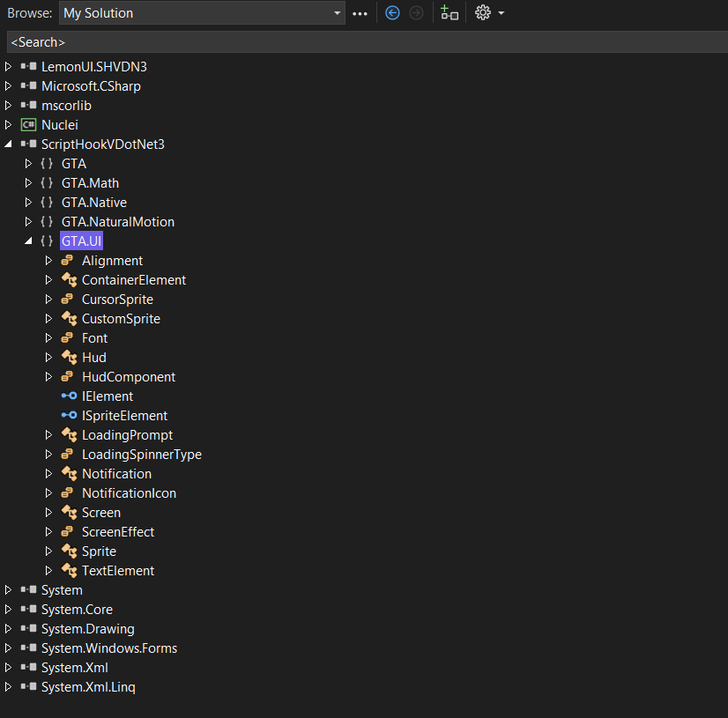Click the ellipsis edit custom component set button
The width and height of the screenshot is (728, 718).
360,14
